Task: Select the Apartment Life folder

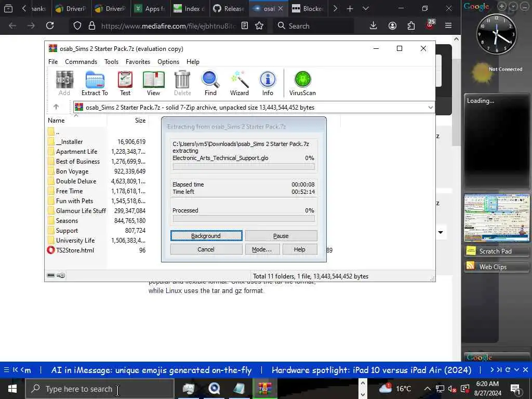Action: point(77,152)
